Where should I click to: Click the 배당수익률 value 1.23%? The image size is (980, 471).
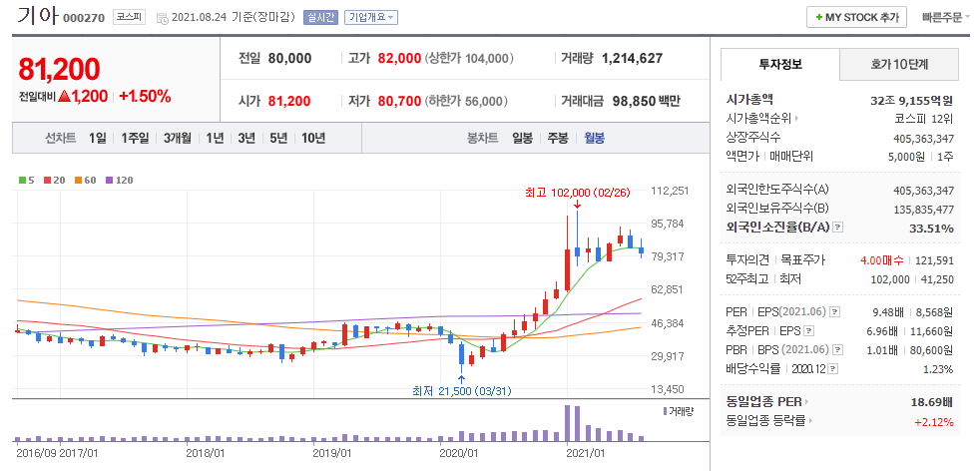point(938,369)
